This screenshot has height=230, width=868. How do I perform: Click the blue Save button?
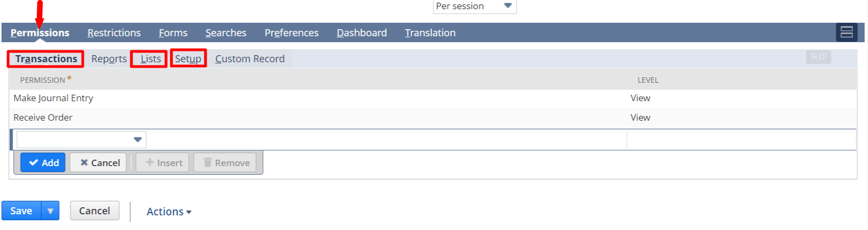(x=22, y=211)
